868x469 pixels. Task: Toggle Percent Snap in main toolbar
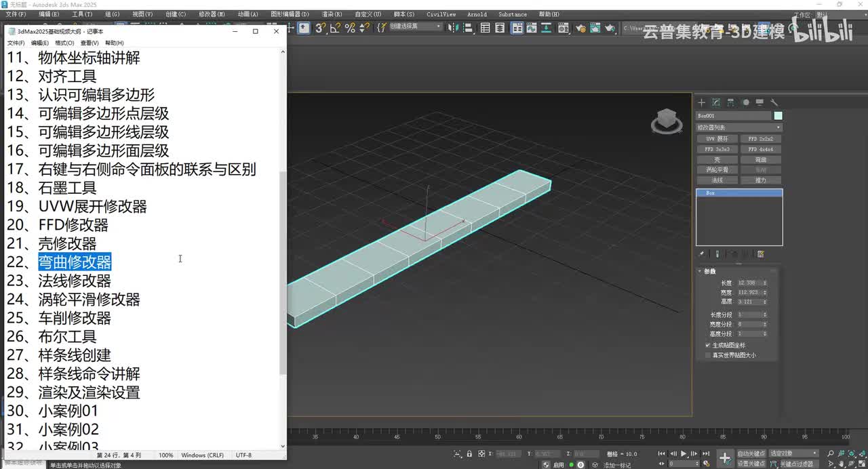pyautogui.click(x=350, y=28)
